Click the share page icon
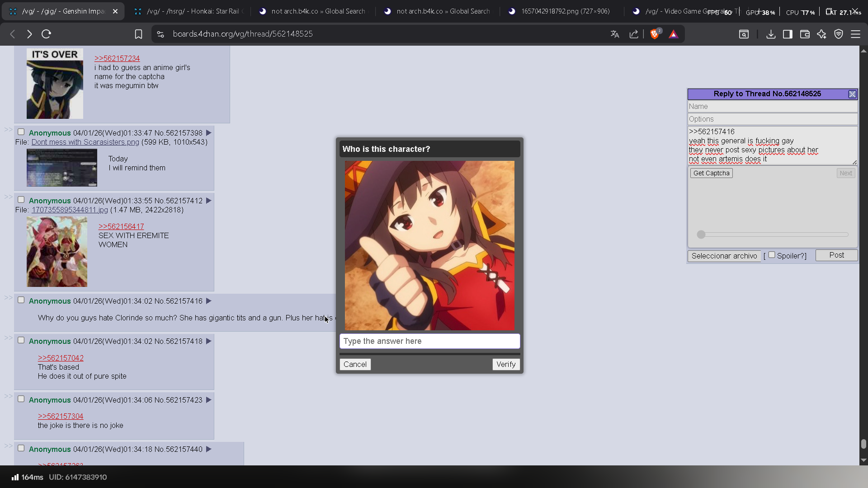This screenshot has width=868, height=488. pyautogui.click(x=634, y=34)
